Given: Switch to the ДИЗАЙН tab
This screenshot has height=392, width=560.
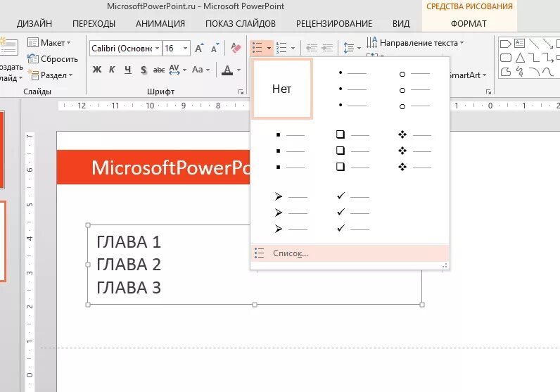Looking at the screenshot, I should coord(34,24).
